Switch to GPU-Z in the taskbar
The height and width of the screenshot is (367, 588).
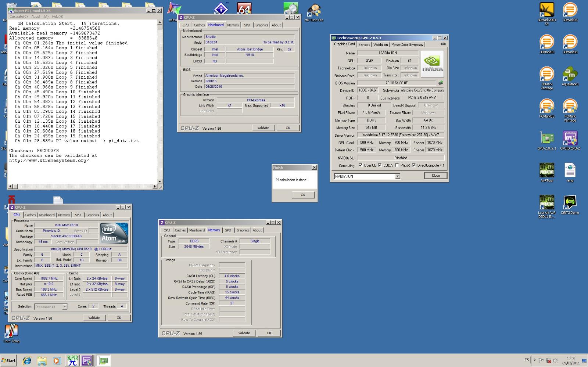tap(103, 360)
